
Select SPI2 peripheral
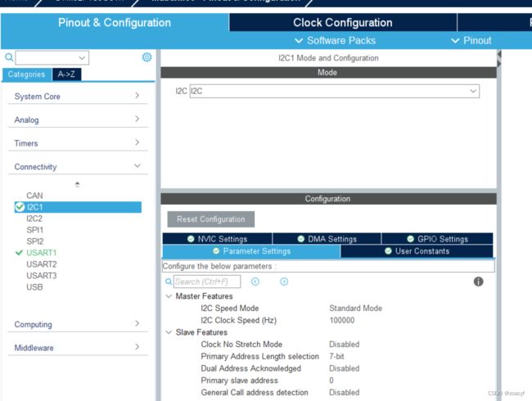35,241
